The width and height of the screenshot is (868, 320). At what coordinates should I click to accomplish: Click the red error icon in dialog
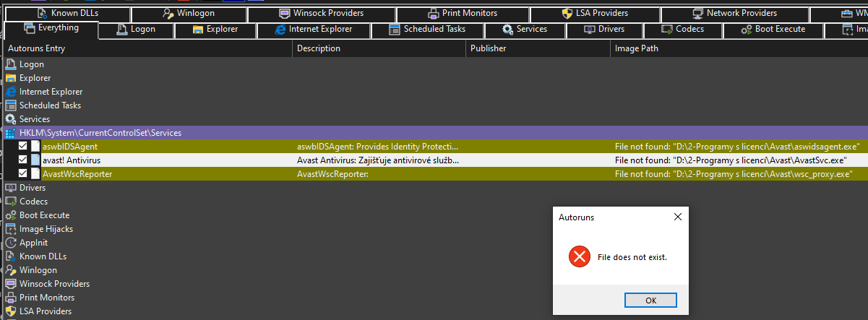pos(578,256)
